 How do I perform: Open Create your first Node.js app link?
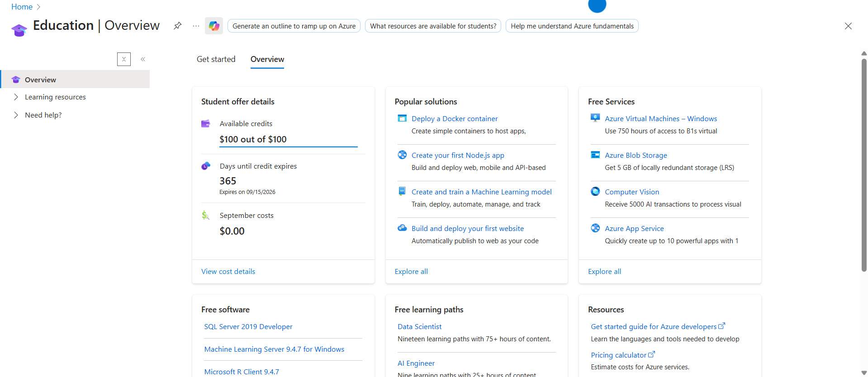[458, 156]
